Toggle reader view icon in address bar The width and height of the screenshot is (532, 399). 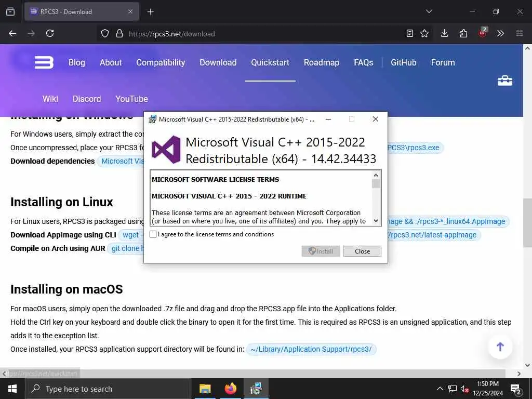click(x=410, y=33)
